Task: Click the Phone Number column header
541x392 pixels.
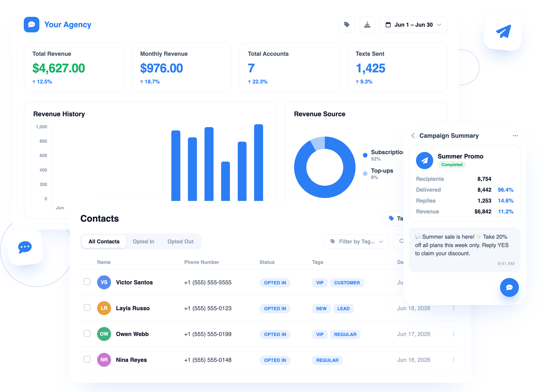Action: click(x=202, y=262)
